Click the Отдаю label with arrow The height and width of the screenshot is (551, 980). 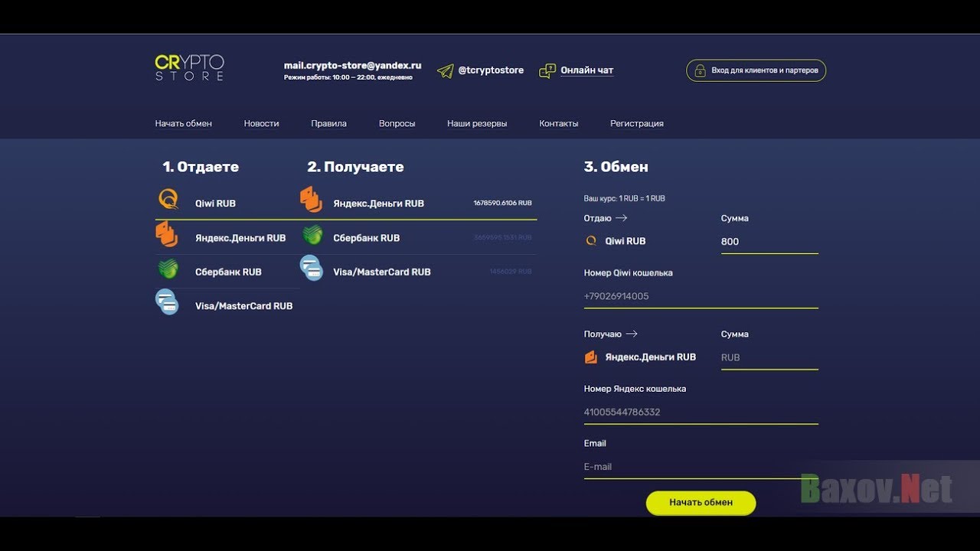coord(605,218)
